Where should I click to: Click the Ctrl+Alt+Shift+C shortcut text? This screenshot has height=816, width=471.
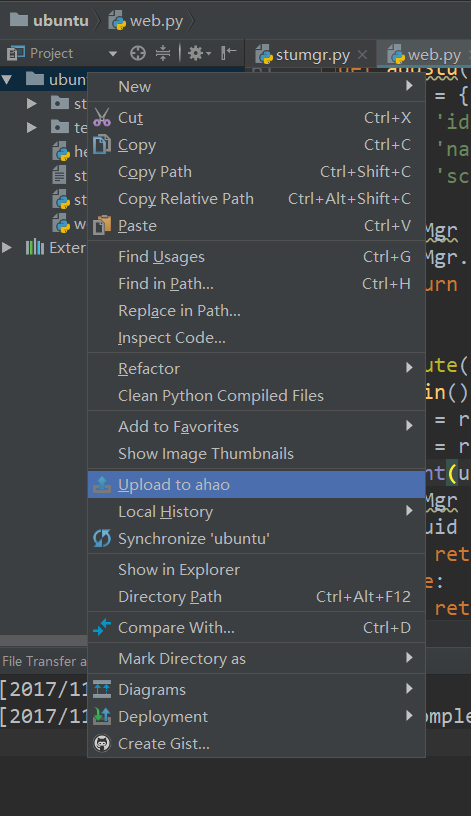pos(349,199)
